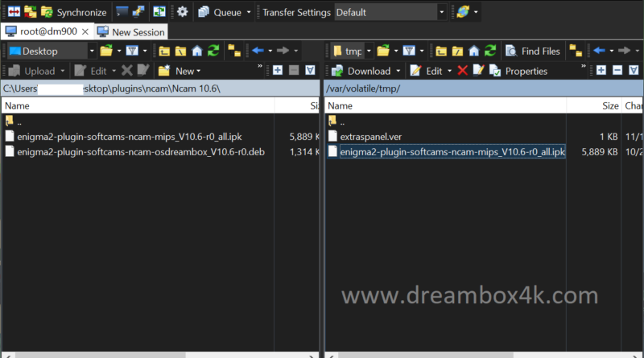The height and width of the screenshot is (358, 644).
Task: Click the Find Files button
Action: click(533, 51)
